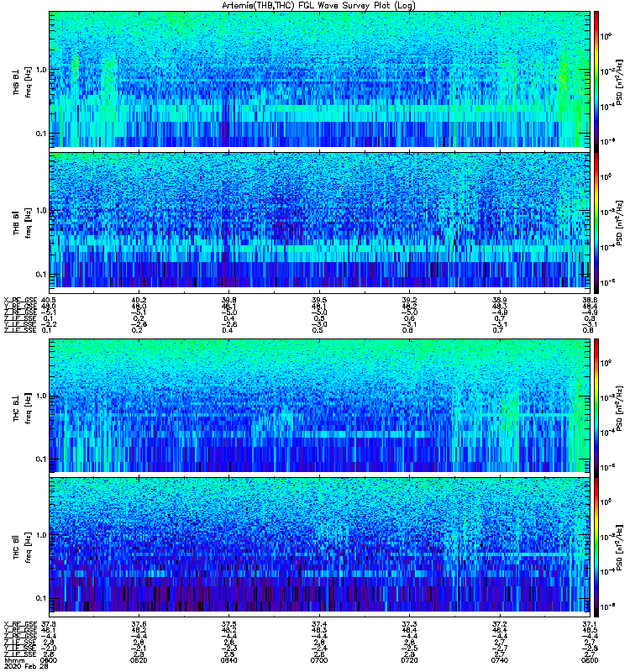Click the 0.1 Hz tick label on THB B⊥ axis
The width and height of the screenshot is (630, 672).
click(41, 134)
